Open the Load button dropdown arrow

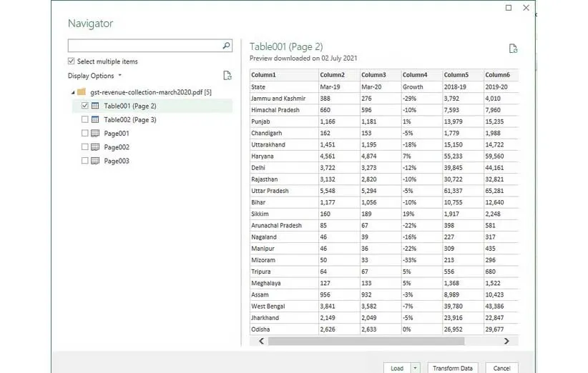point(416,368)
